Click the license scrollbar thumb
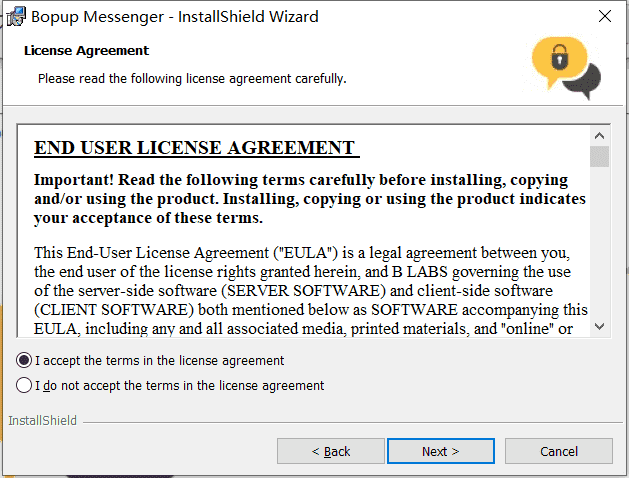 (599, 156)
